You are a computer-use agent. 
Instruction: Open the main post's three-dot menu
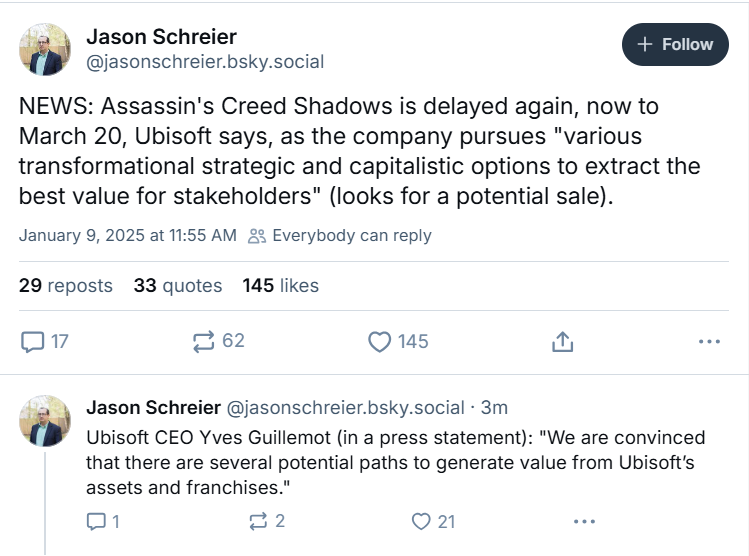click(709, 342)
